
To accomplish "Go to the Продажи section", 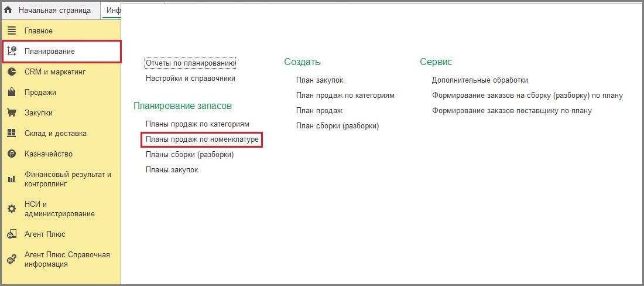I will [x=40, y=93].
